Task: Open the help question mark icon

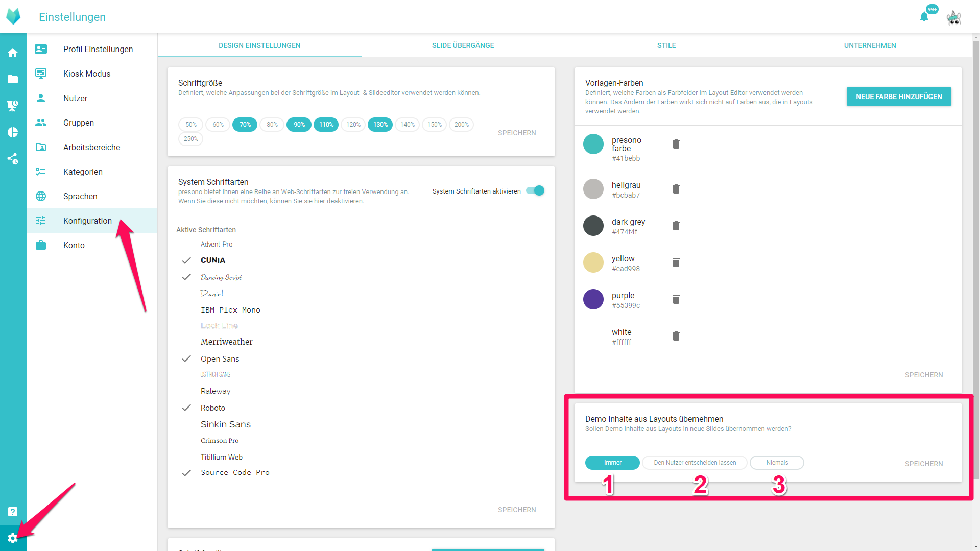Action: point(13,512)
